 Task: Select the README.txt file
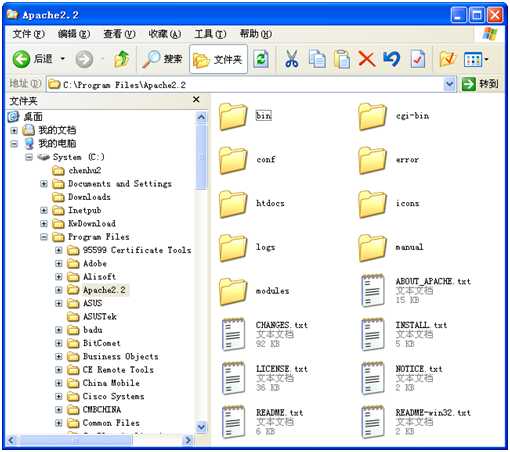[x=262, y=422]
